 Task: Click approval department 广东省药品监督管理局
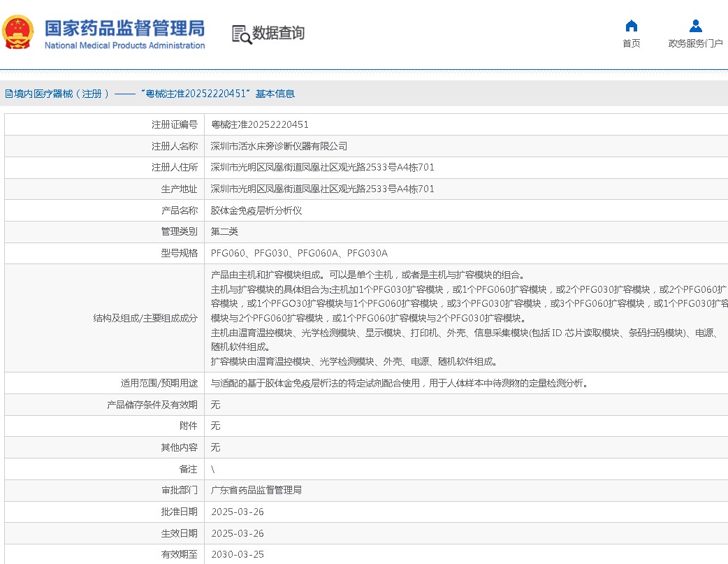(256, 491)
